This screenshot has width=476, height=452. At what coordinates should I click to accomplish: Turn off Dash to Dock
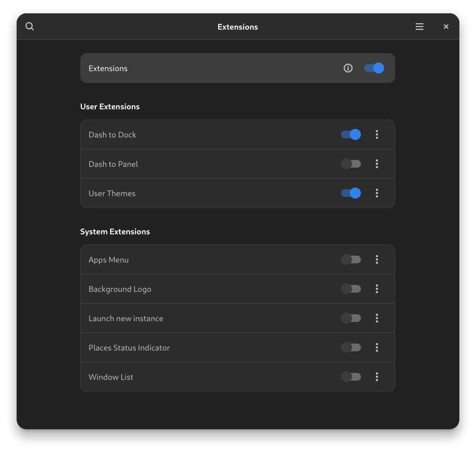coord(351,134)
